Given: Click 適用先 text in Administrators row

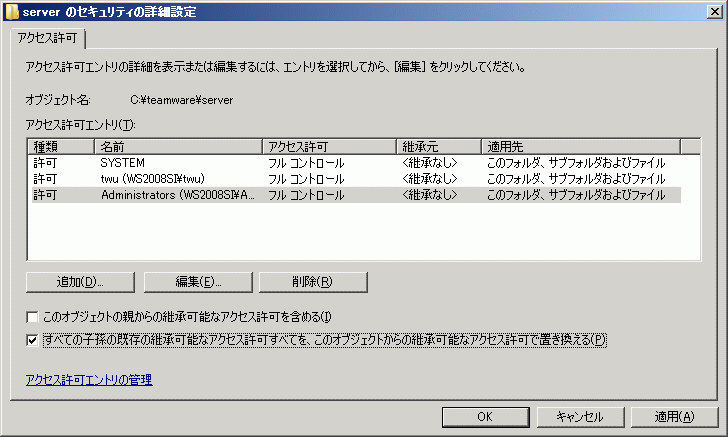Looking at the screenshot, I should coord(576,195).
